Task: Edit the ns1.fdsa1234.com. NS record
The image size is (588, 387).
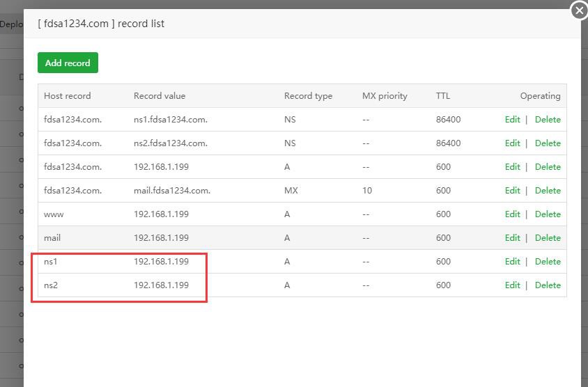Action: [513, 120]
